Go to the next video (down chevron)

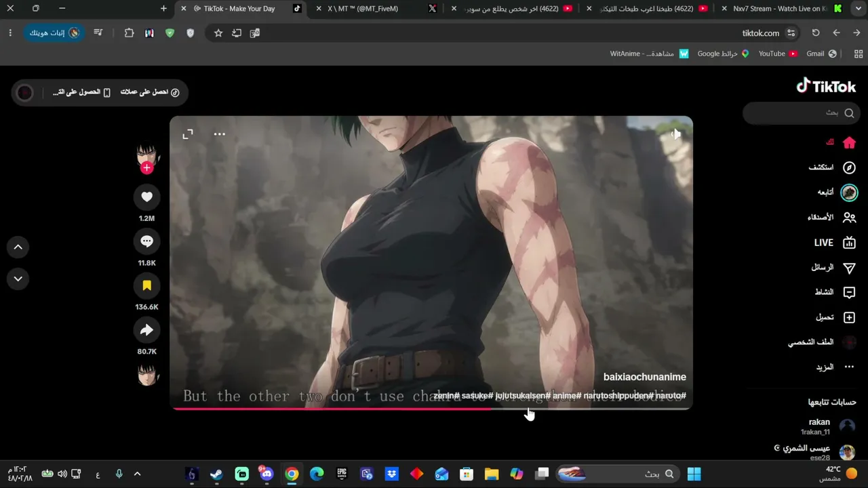18,279
